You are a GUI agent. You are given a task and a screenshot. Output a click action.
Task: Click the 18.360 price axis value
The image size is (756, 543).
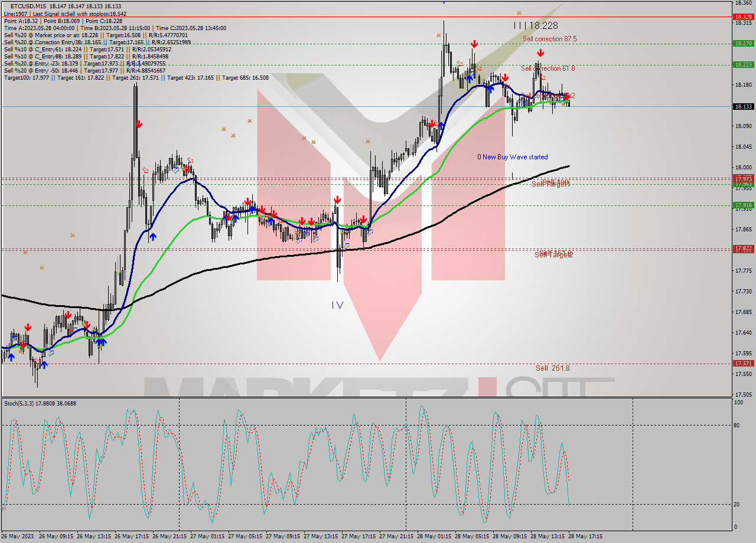coord(742,3)
